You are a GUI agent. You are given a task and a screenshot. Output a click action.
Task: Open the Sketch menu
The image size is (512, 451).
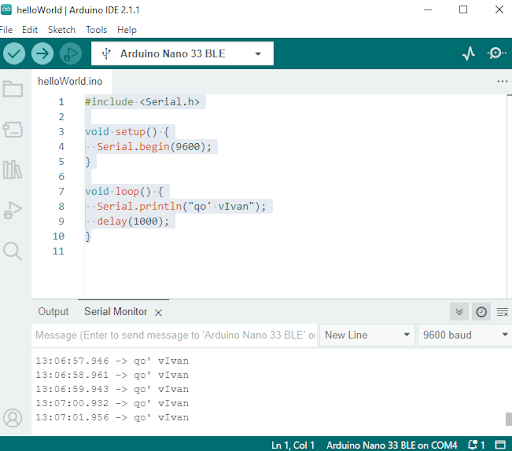pos(62,30)
